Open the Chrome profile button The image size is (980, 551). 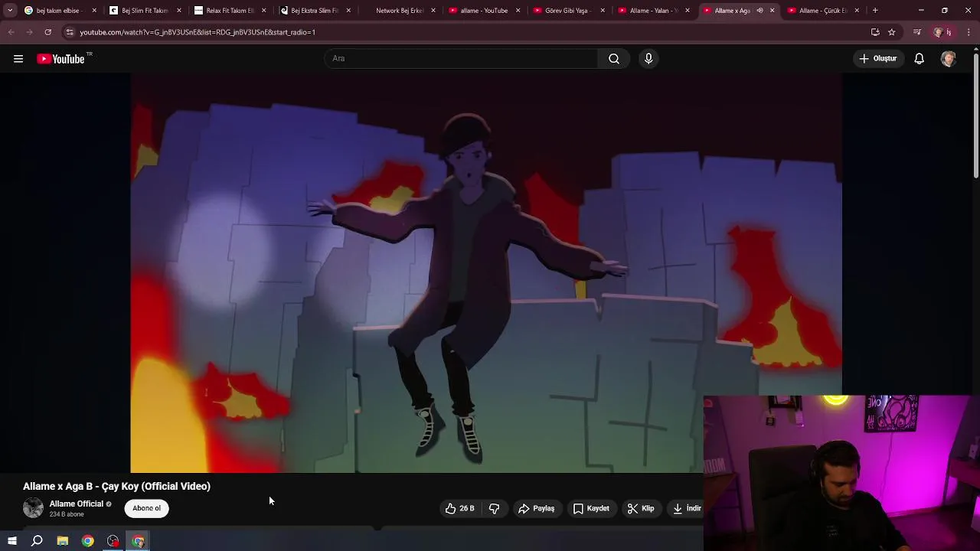[x=942, y=32]
